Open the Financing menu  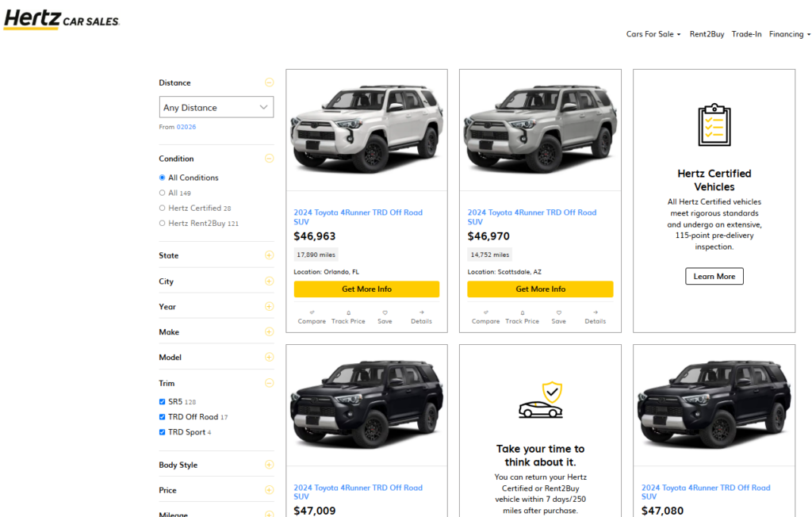787,34
